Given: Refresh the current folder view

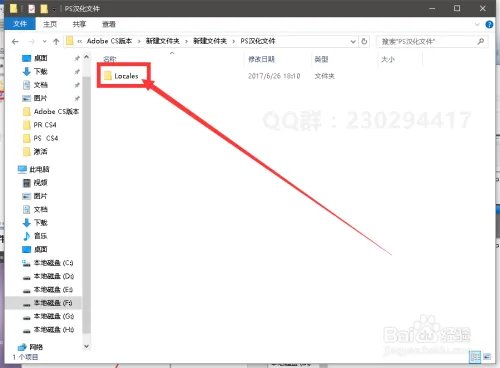Looking at the screenshot, I should pos(364,41).
